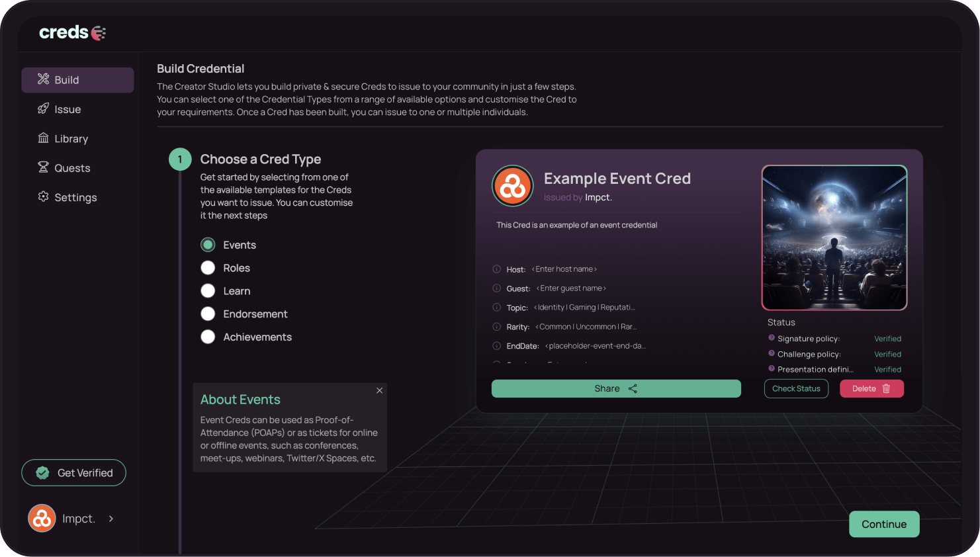Screen dimensions: 980x557
Task: Choose the Endorsement radio button
Action: 208,314
